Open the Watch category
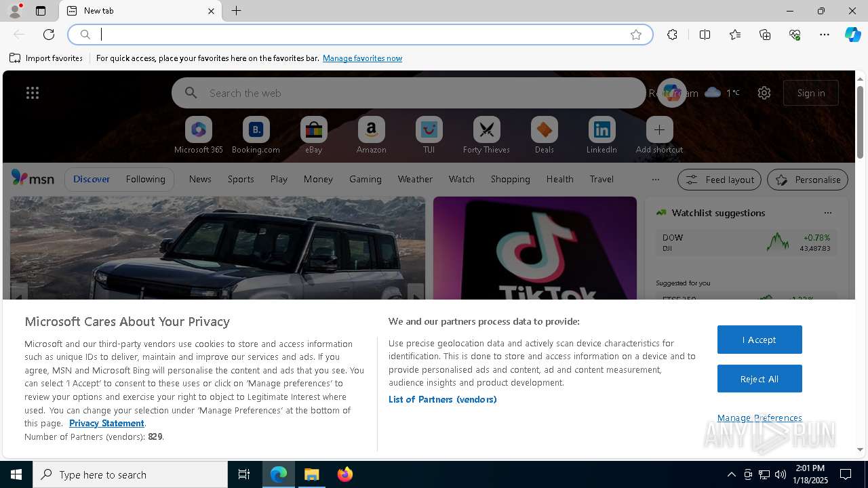This screenshot has height=488, width=868. [x=462, y=179]
